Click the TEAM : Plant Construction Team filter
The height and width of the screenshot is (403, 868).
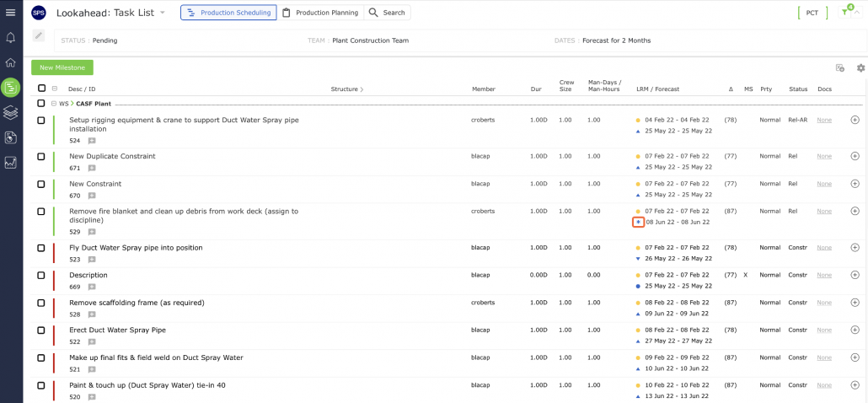pyautogui.click(x=358, y=40)
